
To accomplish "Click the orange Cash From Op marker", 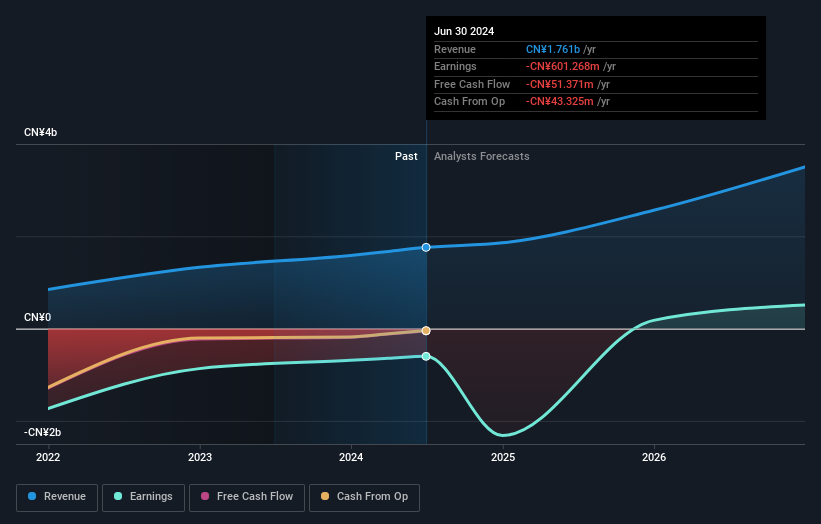I will pos(426,330).
